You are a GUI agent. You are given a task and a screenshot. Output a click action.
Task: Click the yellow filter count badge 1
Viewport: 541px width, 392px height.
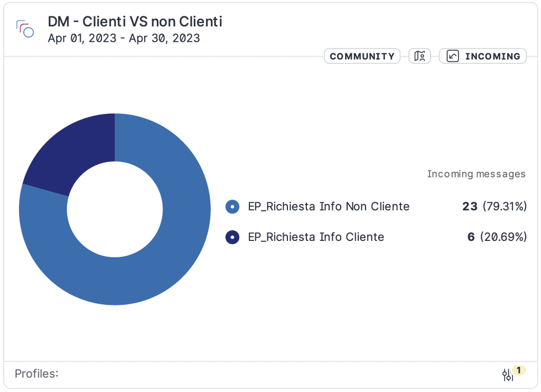519,370
